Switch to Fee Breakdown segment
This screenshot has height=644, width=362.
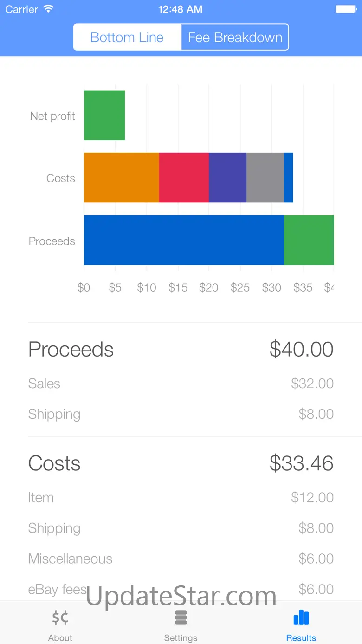coord(235,37)
